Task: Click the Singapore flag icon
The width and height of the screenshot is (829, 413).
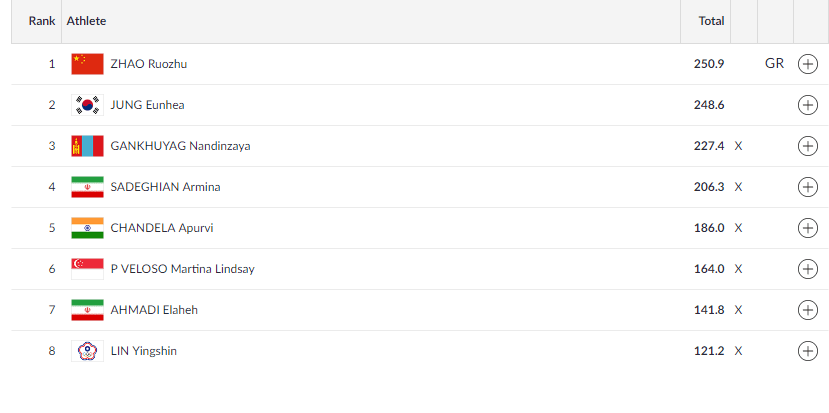Action: click(87, 269)
